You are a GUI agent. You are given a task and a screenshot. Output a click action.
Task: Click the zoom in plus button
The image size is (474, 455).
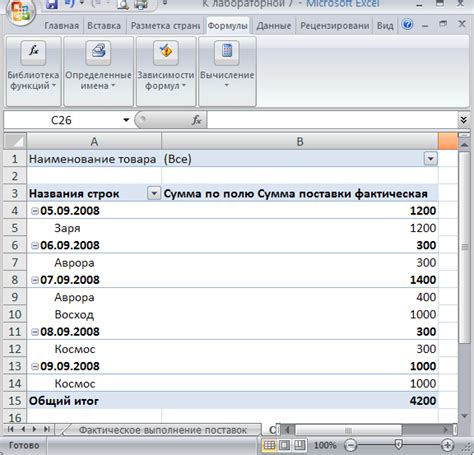tap(447, 445)
